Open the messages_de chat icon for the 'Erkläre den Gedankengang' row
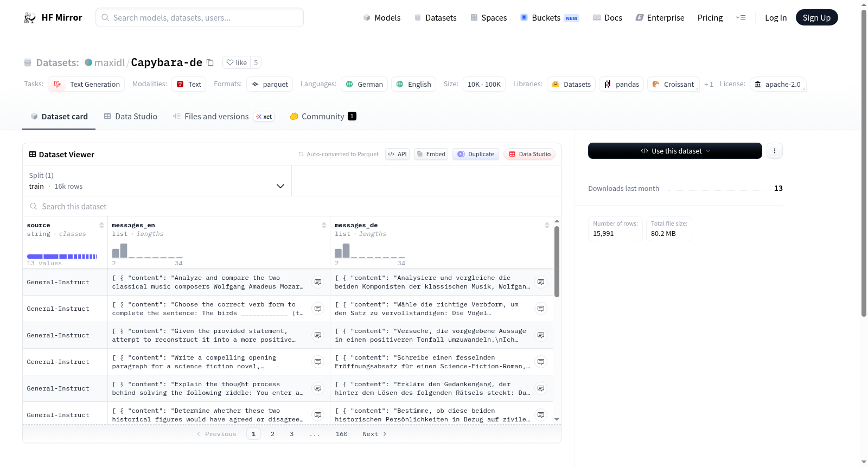 (541, 388)
